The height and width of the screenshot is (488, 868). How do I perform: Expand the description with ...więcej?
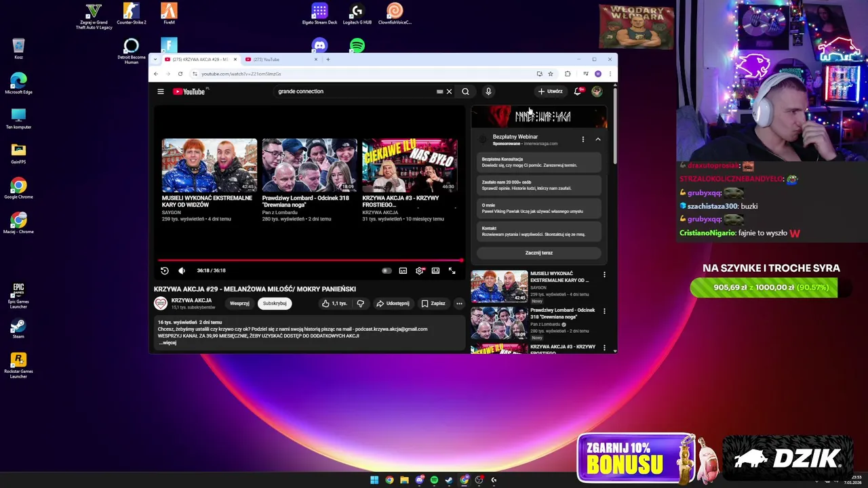167,343
